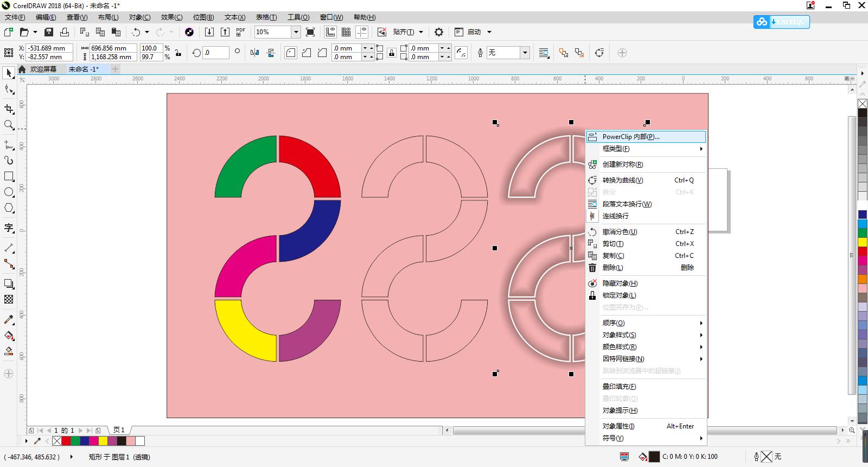Toggle 叠印填充 in context menu

pyautogui.click(x=619, y=387)
